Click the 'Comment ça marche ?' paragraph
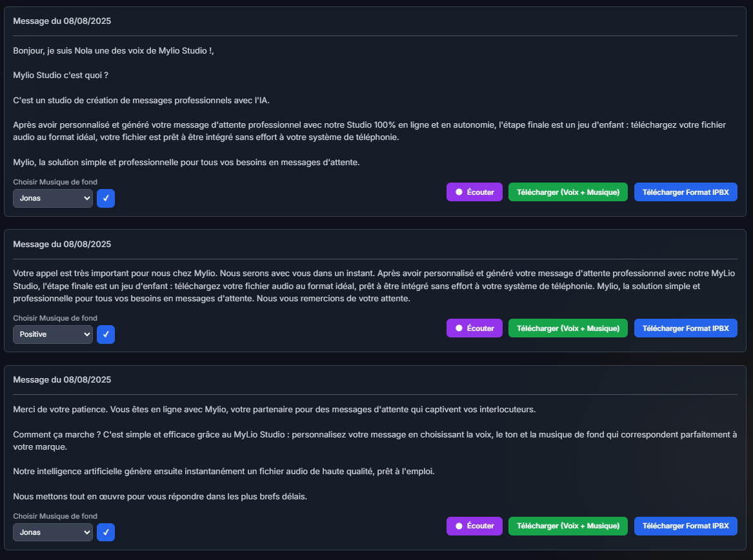 tap(374, 440)
